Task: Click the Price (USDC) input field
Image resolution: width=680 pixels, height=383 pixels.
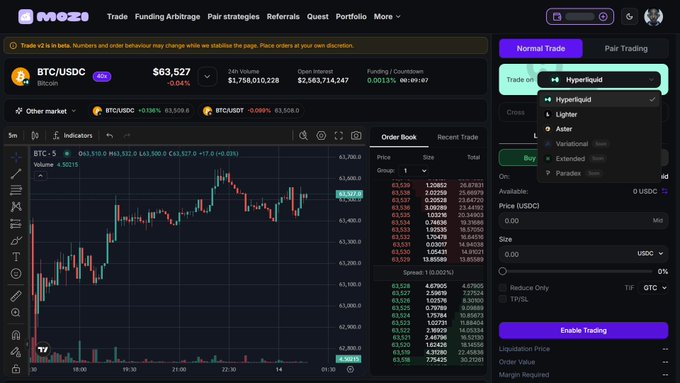Action: point(583,220)
